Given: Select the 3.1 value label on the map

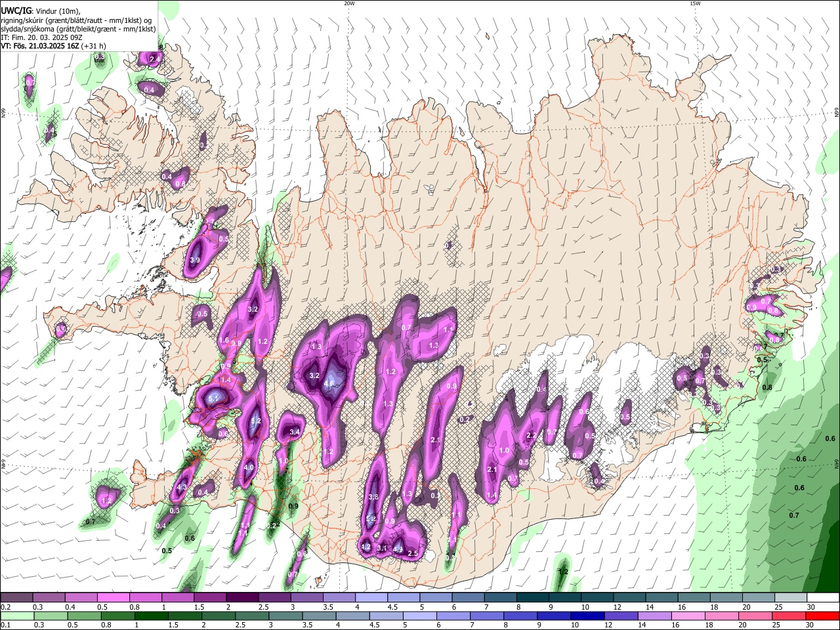Looking at the screenshot, I should (383, 548).
